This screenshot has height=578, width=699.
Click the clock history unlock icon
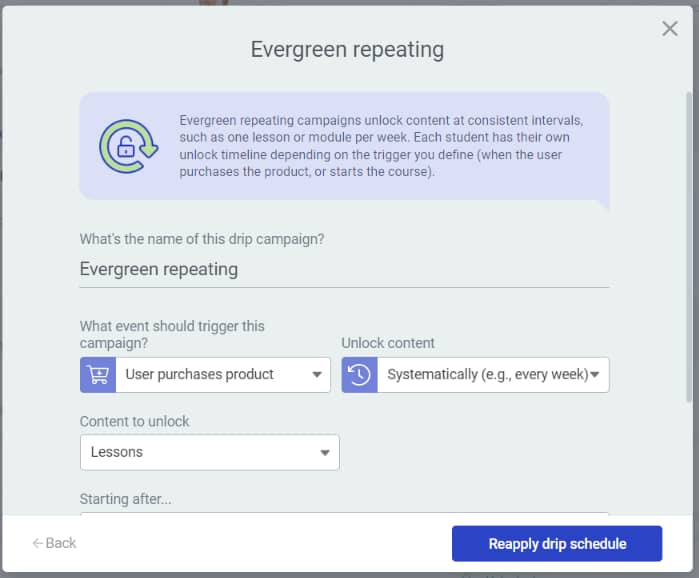pos(360,375)
